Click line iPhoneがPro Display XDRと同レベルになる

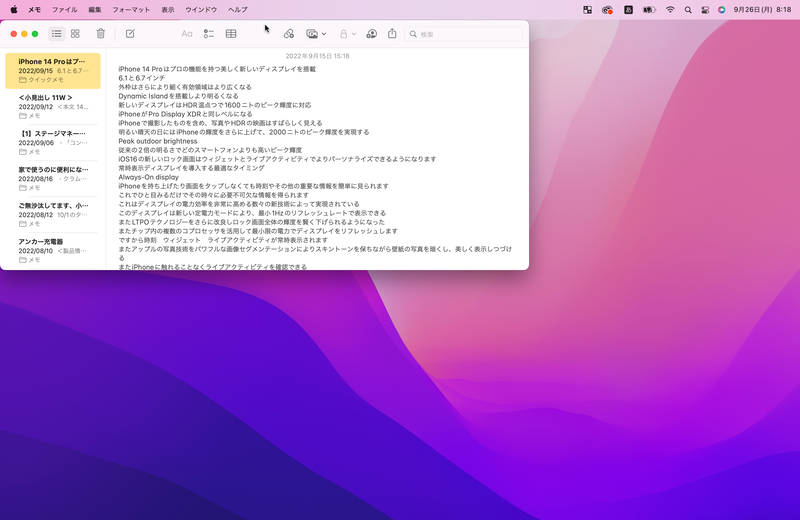point(185,114)
